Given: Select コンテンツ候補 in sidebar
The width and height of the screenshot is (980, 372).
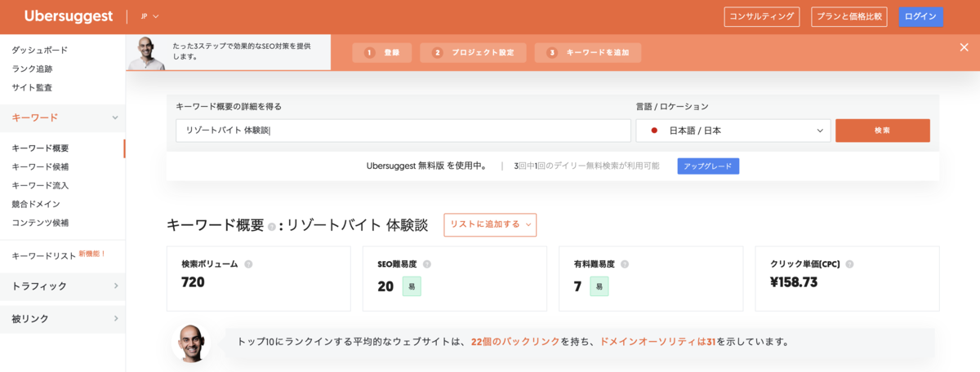Looking at the screenshot, I should [x=40, y=223].
